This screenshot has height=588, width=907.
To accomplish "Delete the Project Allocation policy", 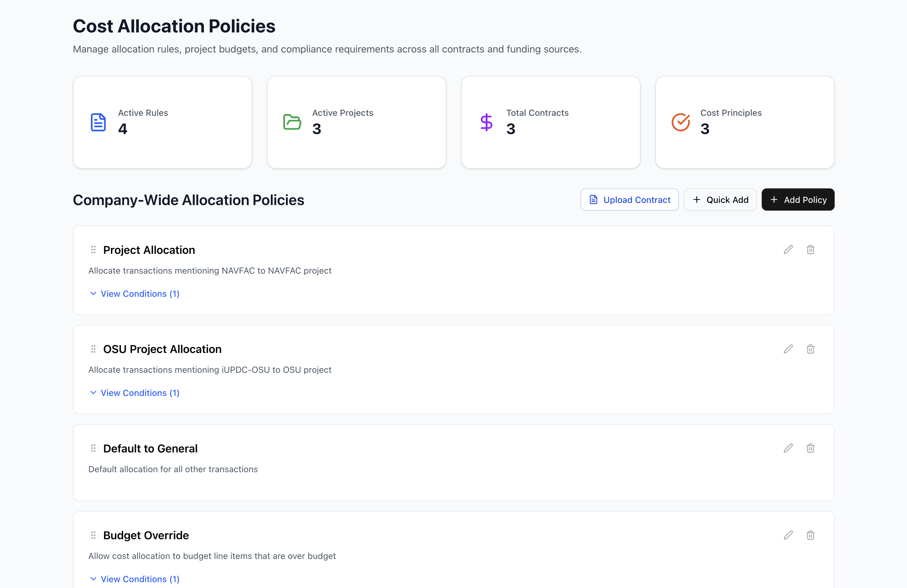I will (x=810, y=250).
